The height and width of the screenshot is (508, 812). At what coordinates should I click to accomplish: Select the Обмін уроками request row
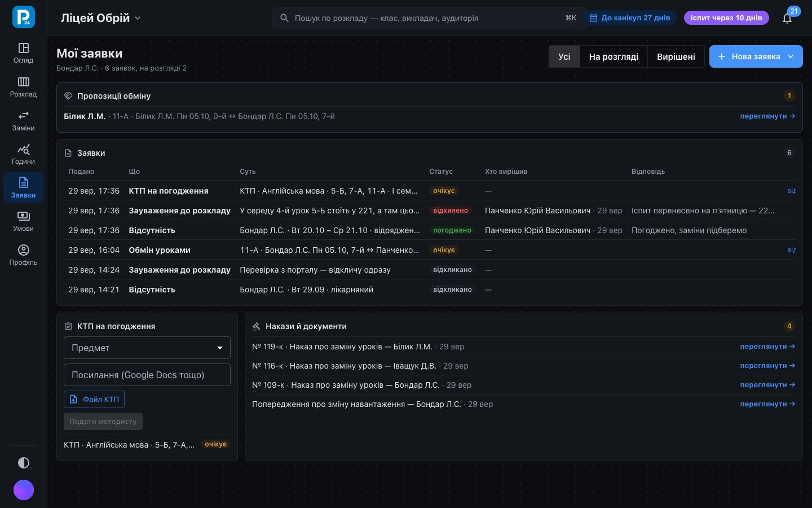click(430, 250)
